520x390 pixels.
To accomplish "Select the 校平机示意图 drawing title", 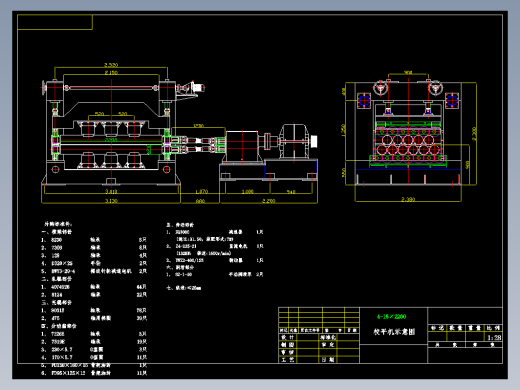I will (x=394, y=332).
